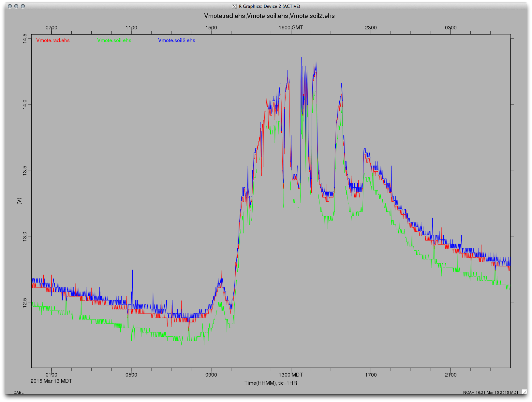
Task: Click the NCAR timestamp at bottom right
Action: click(x=491, y=392)
